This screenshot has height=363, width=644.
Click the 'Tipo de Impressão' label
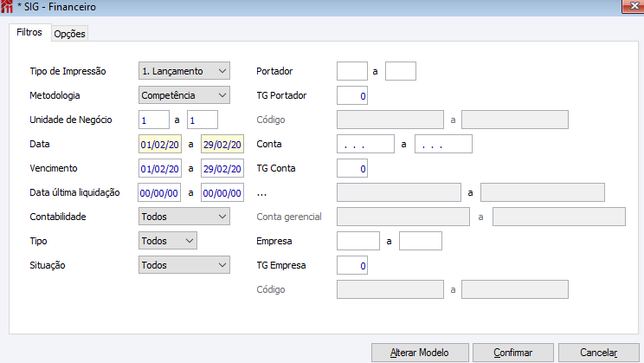[x=68, y=71]
